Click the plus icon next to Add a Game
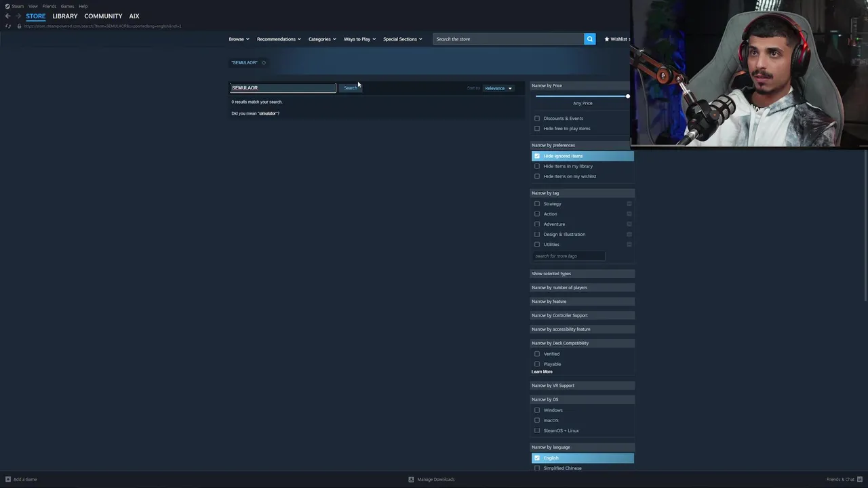This screenshot has height=488, width=868. coord(8,479)
